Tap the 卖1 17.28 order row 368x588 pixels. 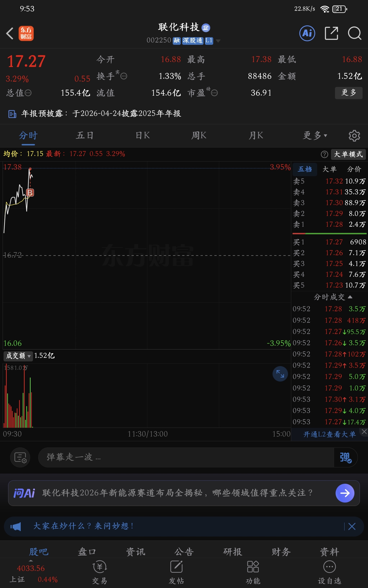point(329,224)
